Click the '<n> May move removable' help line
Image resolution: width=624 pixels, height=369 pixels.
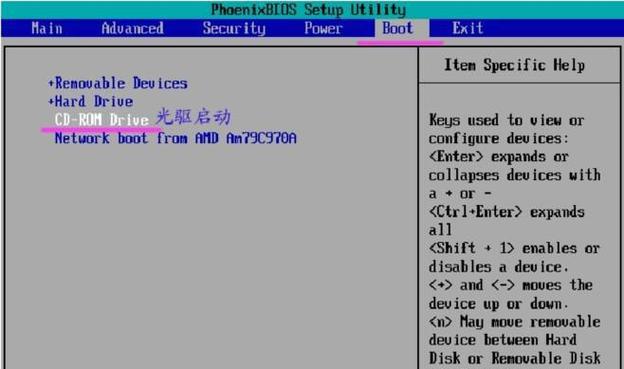(514, 322)
